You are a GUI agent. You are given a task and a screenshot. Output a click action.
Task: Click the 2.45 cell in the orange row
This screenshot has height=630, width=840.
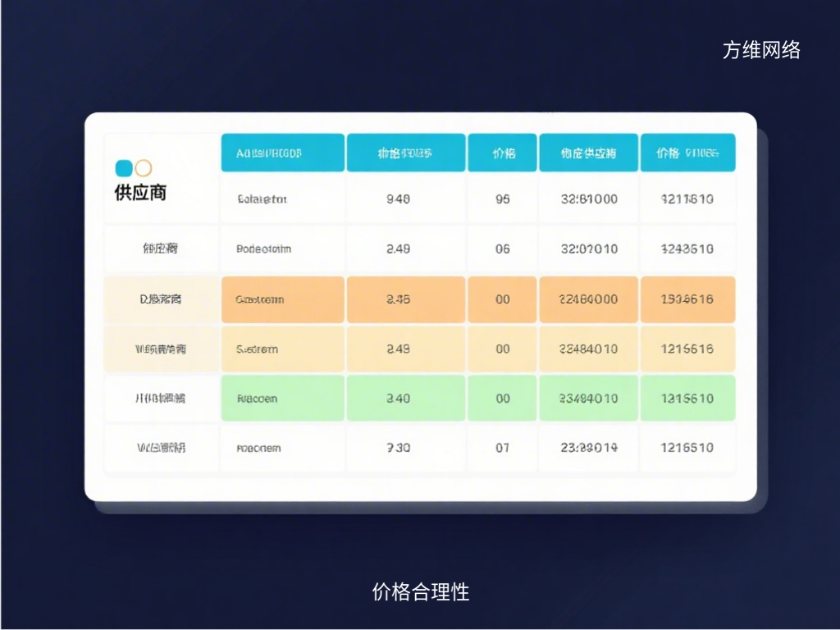click(x=405, y=299)
